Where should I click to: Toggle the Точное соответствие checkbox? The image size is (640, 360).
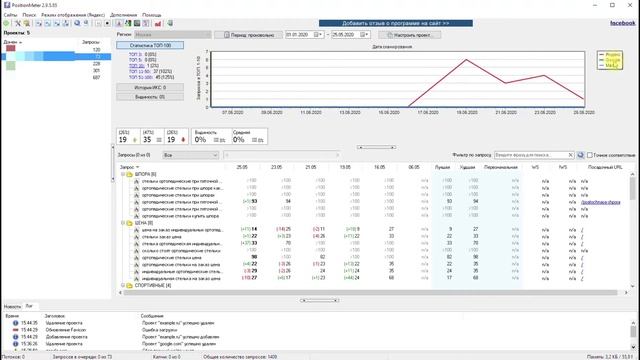(590, 155)
